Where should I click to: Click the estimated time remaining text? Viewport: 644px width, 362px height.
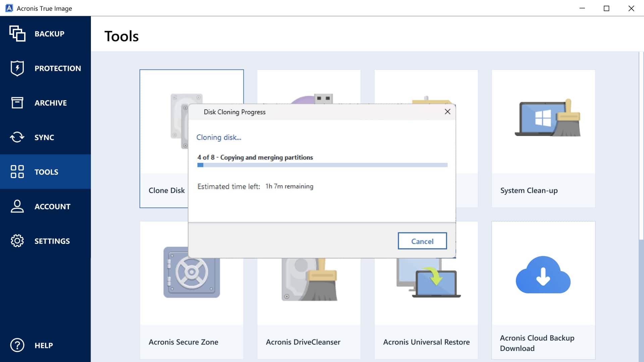pyautogui.click(x=255, y=186)
